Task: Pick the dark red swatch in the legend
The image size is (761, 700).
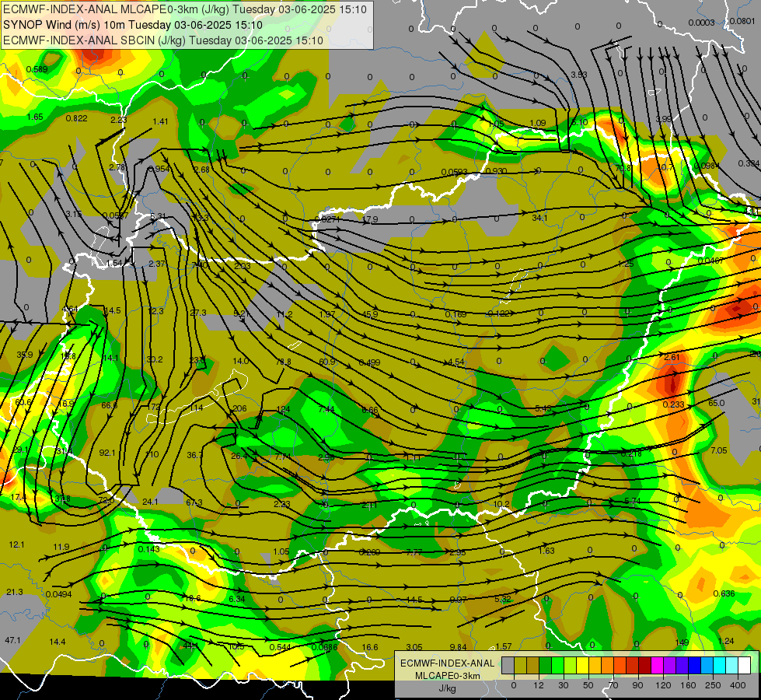Action: pos(644,666)
